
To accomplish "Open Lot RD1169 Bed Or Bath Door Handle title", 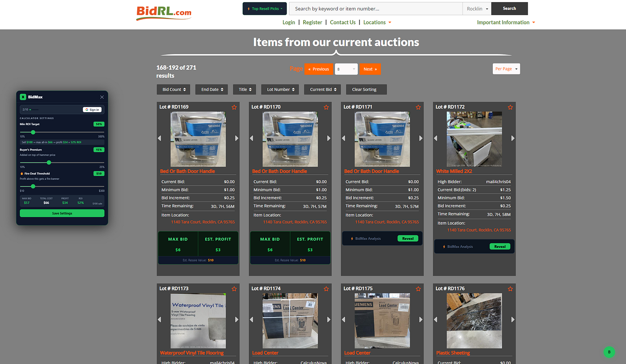I will click(x=188, y=172).
